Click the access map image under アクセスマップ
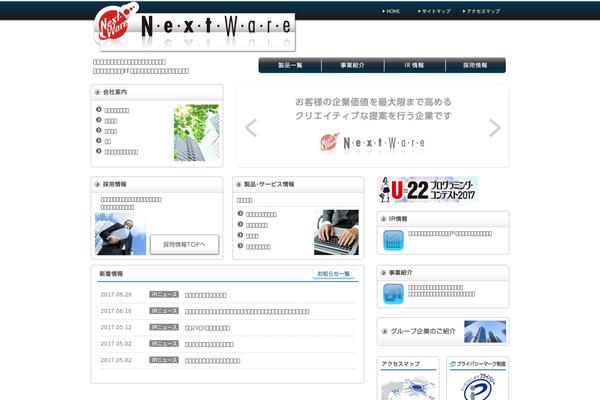Image resolution: width=600 pixels, height=400 pixels. tap(408, 387)
